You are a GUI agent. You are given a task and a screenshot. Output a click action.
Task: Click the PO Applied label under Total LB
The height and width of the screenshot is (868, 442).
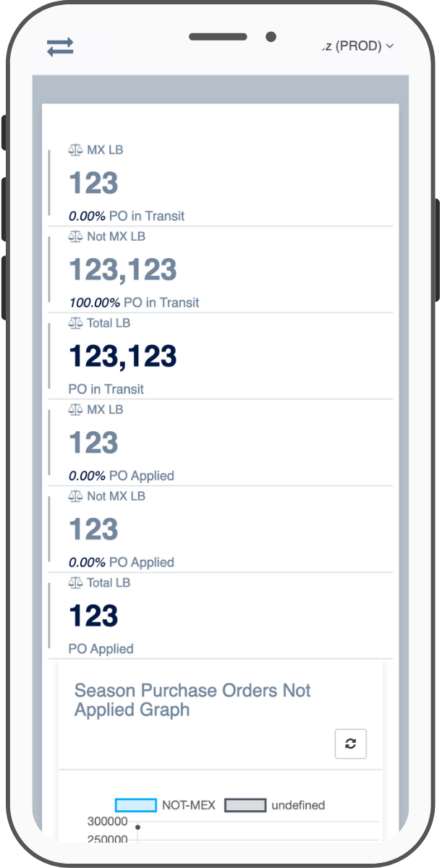(x=101, y=649)
